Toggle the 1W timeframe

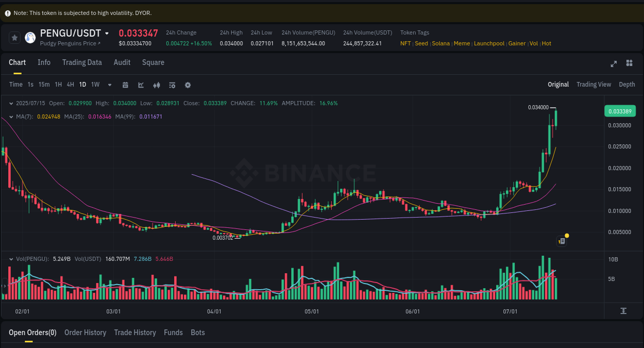pos(95,85)
